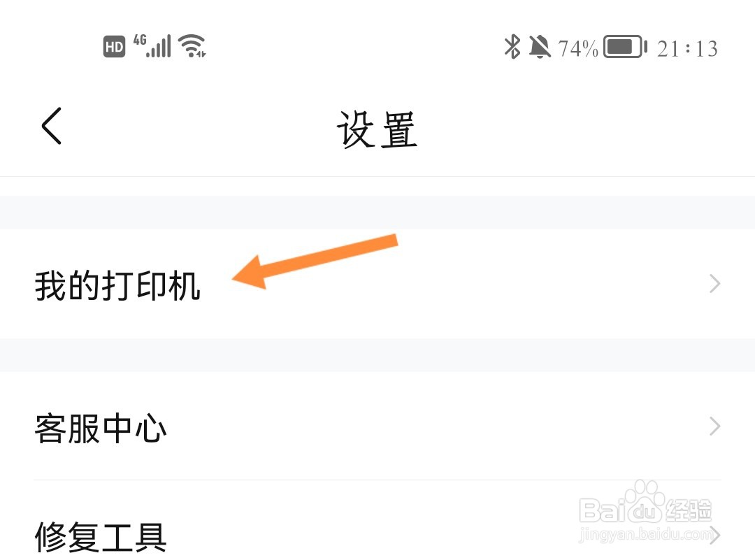The image size is (755, 560).
Task: Tap the 设置 page title
Action: tap(377, 129)
